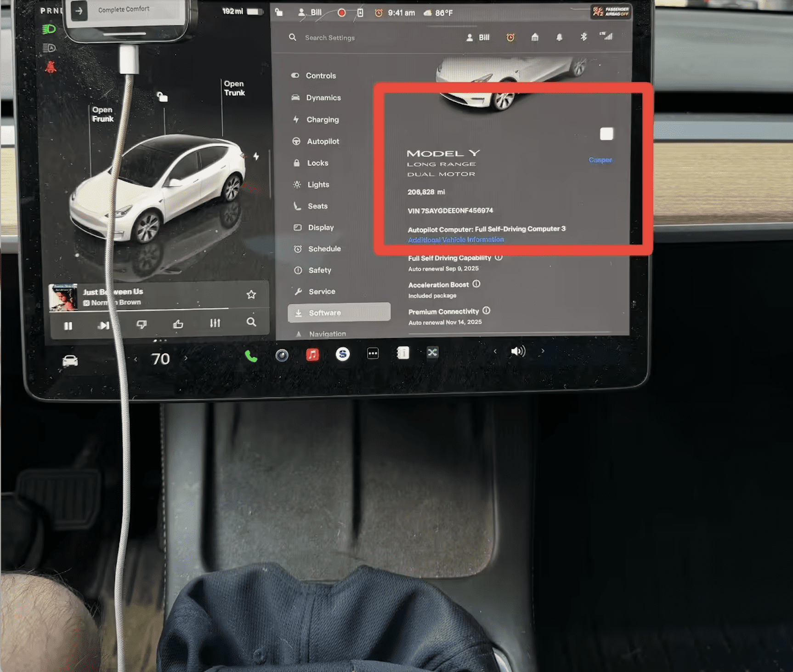Viewport: 793px width, 672px height.
Task: Open the Navigation settings menu
Action: point(321,334)
